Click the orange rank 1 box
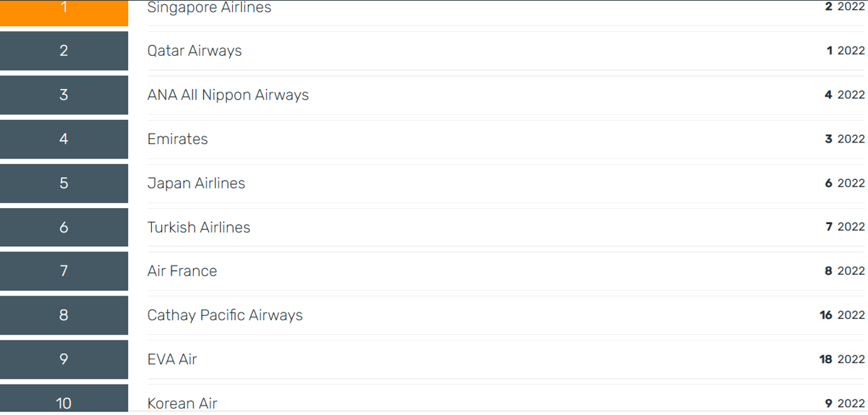The image size is (868, 415). click(x=64, y=13)
